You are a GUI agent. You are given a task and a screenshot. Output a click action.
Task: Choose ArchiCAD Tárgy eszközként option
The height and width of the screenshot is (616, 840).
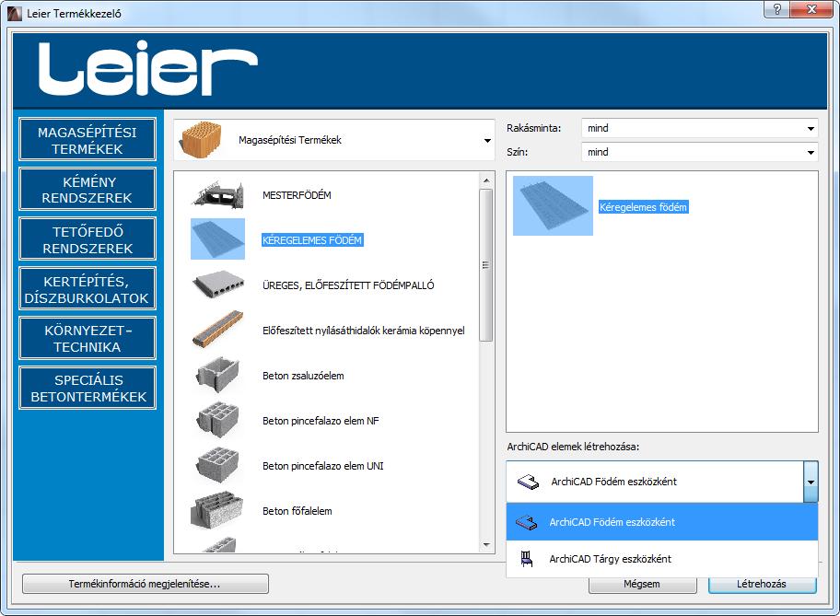(661, 559)
